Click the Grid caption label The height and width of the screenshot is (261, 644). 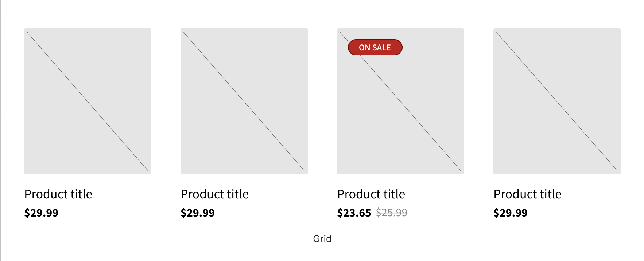(322, 239)
